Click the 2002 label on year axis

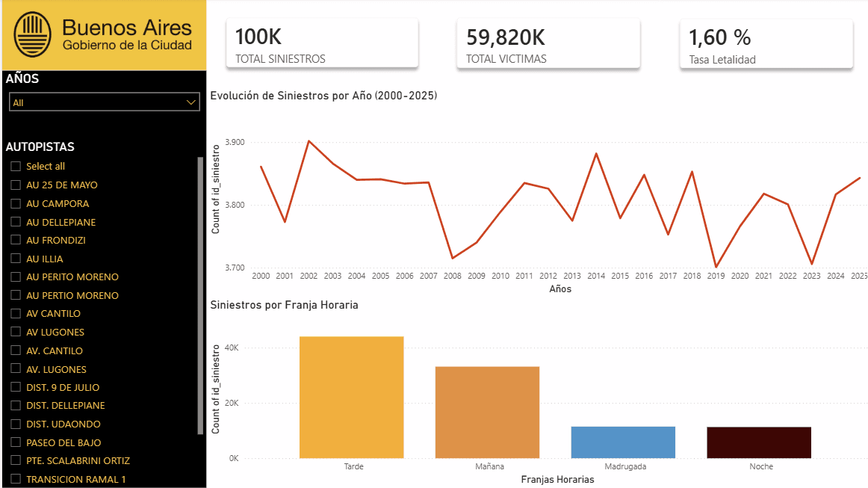coord(309,276)
